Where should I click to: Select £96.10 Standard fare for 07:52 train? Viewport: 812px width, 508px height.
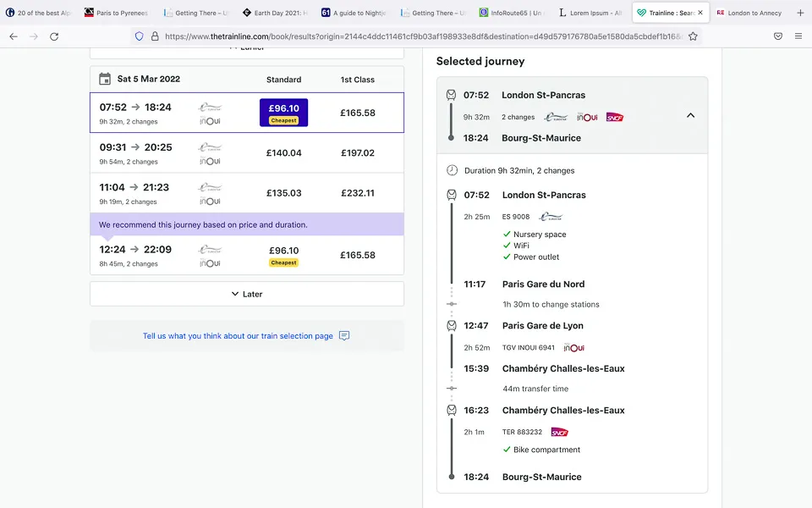click(x=284, y=113)
